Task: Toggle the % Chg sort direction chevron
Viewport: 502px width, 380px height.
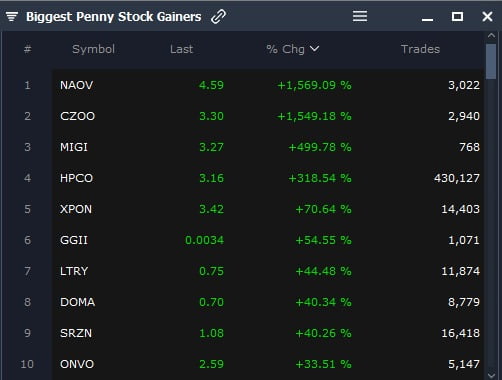Action: pyautogui.click(x=314, y=49)
